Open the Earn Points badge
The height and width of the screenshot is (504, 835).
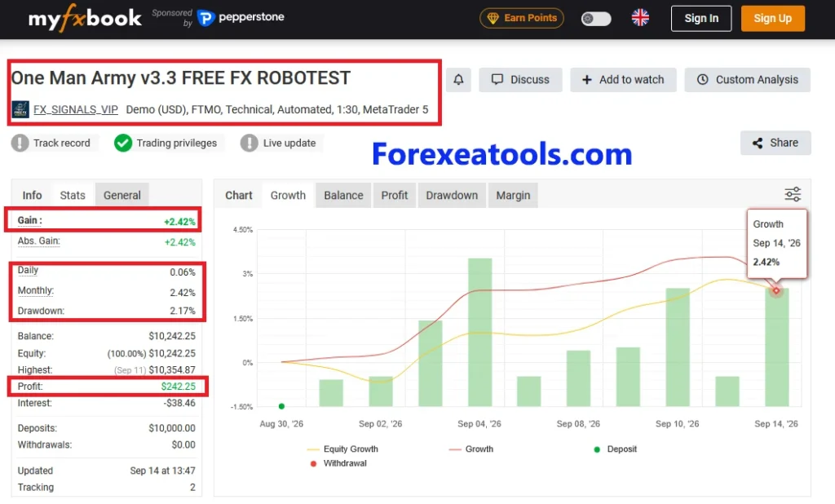521,18
